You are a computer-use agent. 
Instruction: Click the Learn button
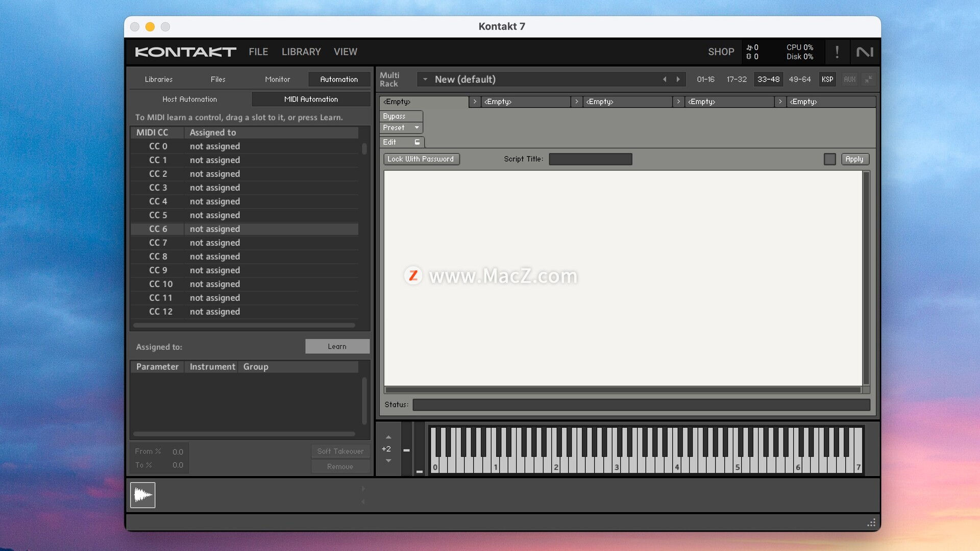click(337, 346)
